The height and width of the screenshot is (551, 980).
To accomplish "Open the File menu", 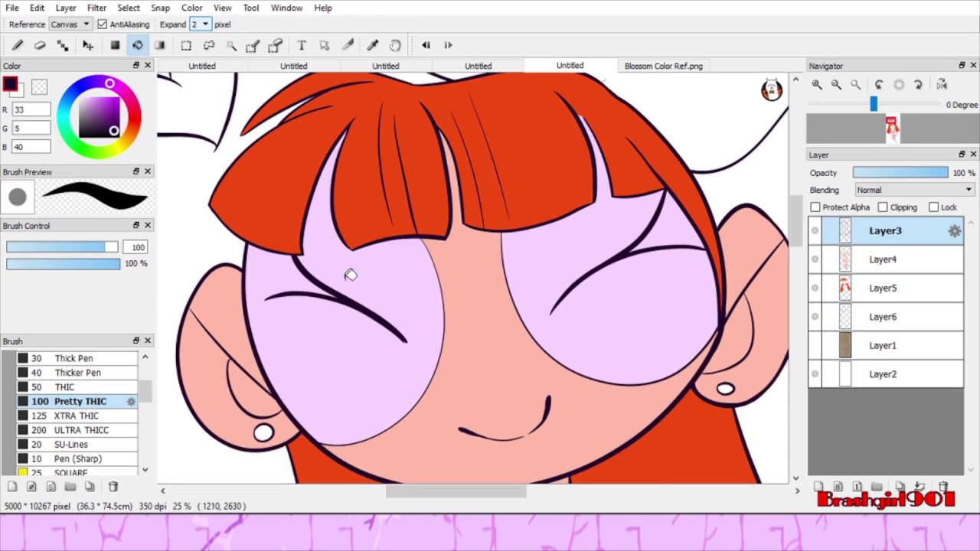I will coord(12,8).
